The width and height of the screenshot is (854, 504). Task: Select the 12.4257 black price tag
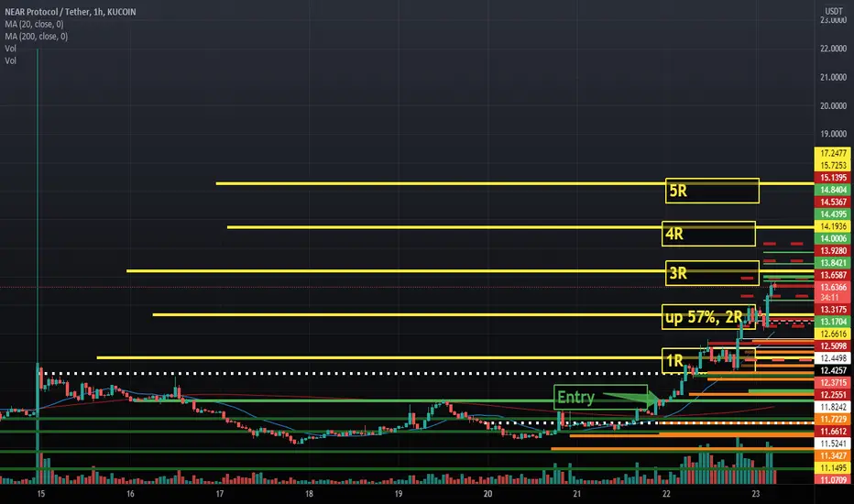(833, 370)
